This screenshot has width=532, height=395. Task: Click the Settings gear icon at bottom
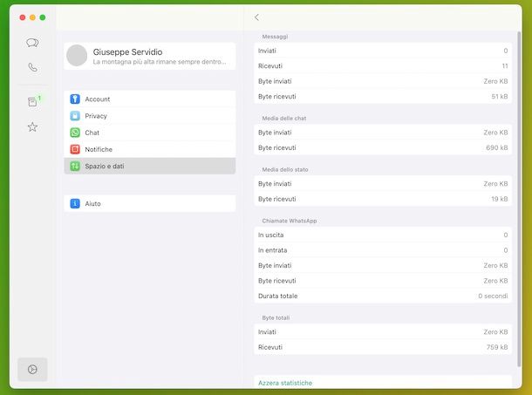(32, 369)
